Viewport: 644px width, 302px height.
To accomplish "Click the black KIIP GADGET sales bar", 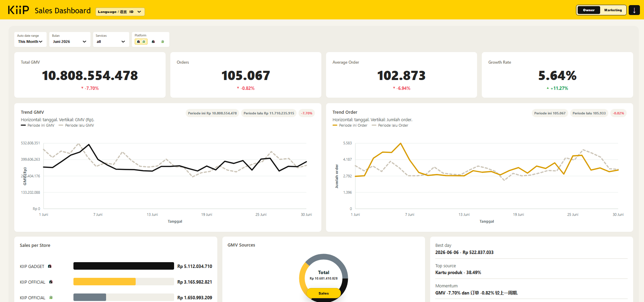I will pyautogui.click(x=124, y=266).
